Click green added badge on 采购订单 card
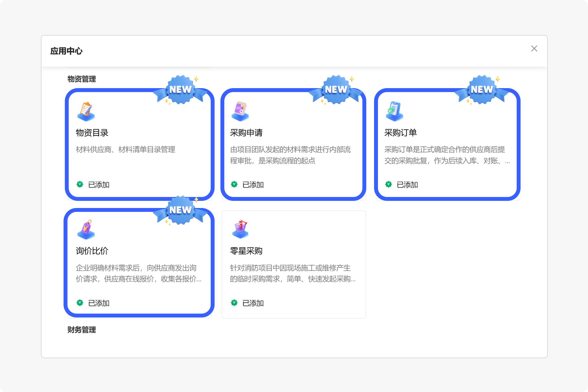 [x=388, y=184]
